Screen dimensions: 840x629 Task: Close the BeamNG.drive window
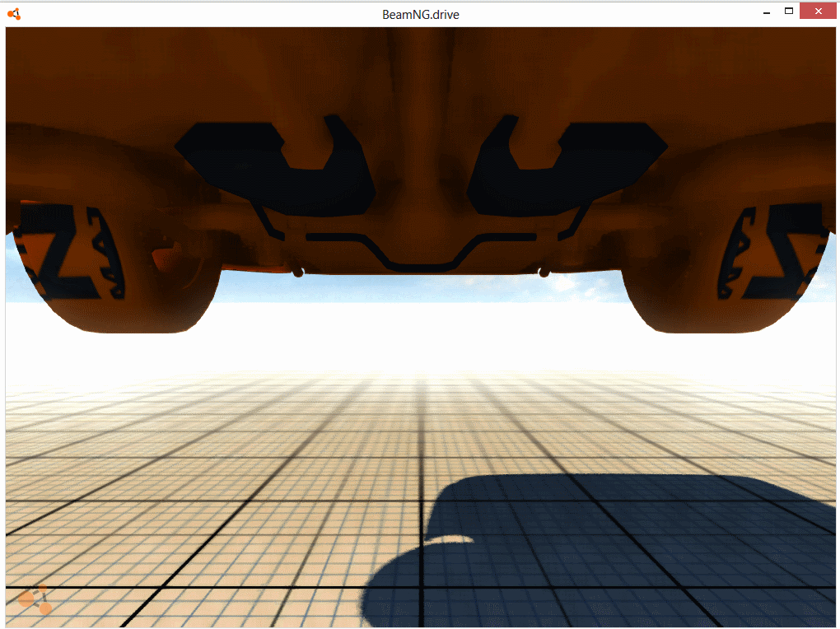click(818, 11)
